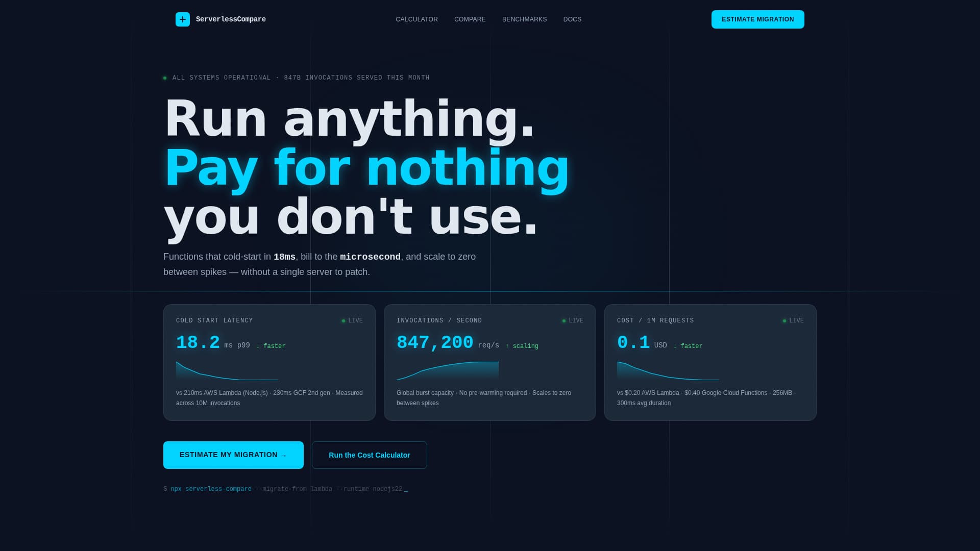The width and height of the screenshot is (980, 551).
Task: Click the green dot beside All Systems Operational
Action: tap(165, 78)
